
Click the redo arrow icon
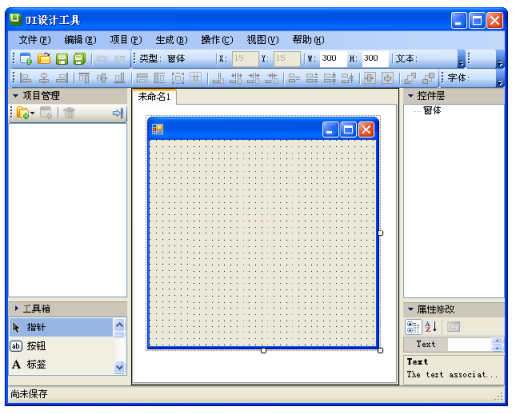coord(119,59)
